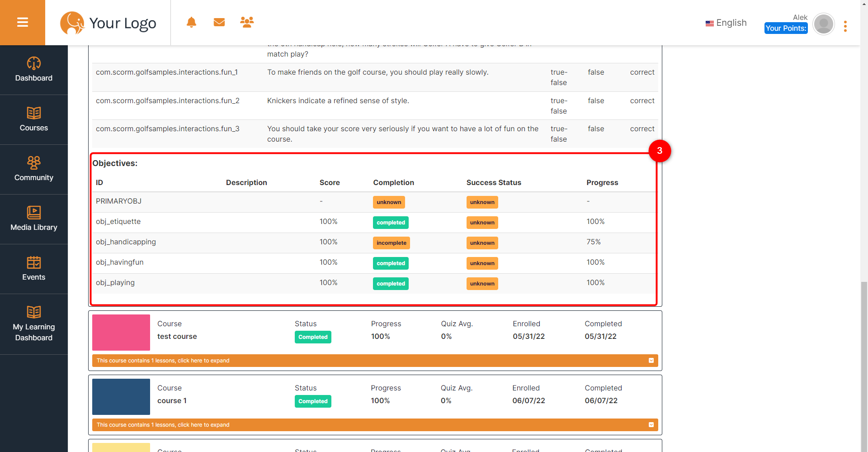
Task: Open the messages envelope icon
Action: pyautogui.click(x=219, y=22)
